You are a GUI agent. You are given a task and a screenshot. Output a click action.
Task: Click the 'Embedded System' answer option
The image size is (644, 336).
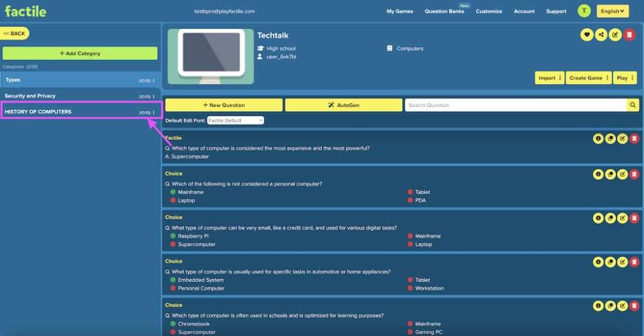(201, 280)
